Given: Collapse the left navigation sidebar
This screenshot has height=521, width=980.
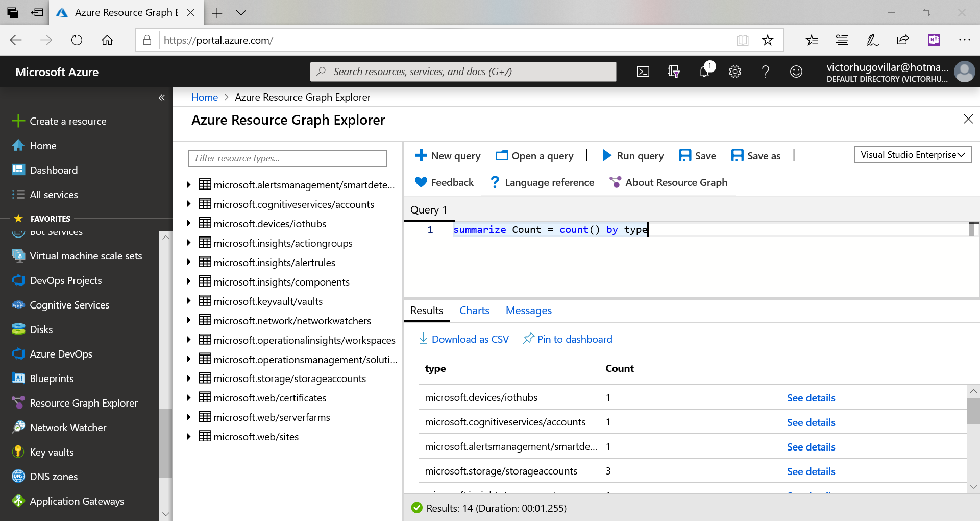Looking at the screenshot, I should 162,97.
